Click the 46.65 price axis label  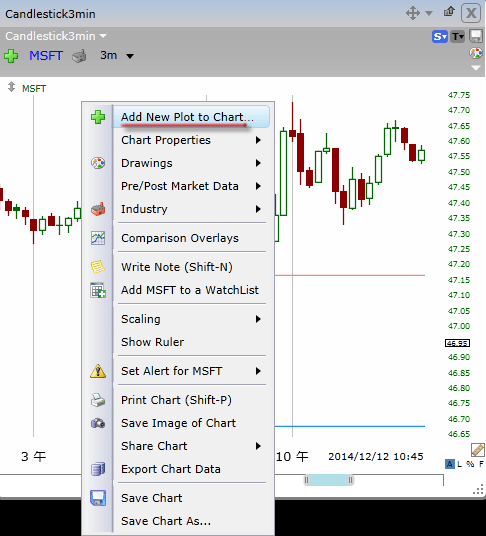(x=459, y=434)
